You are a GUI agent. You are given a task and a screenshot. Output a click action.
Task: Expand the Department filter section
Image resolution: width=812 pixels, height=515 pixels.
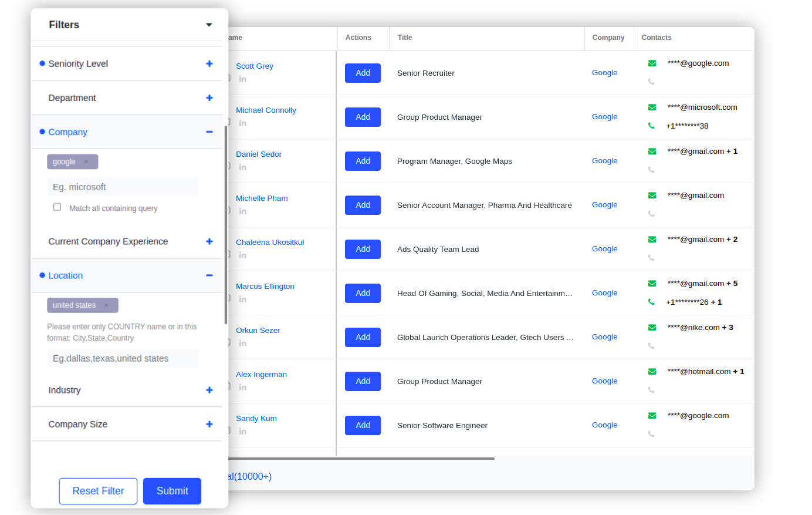[x=209, y=98]
